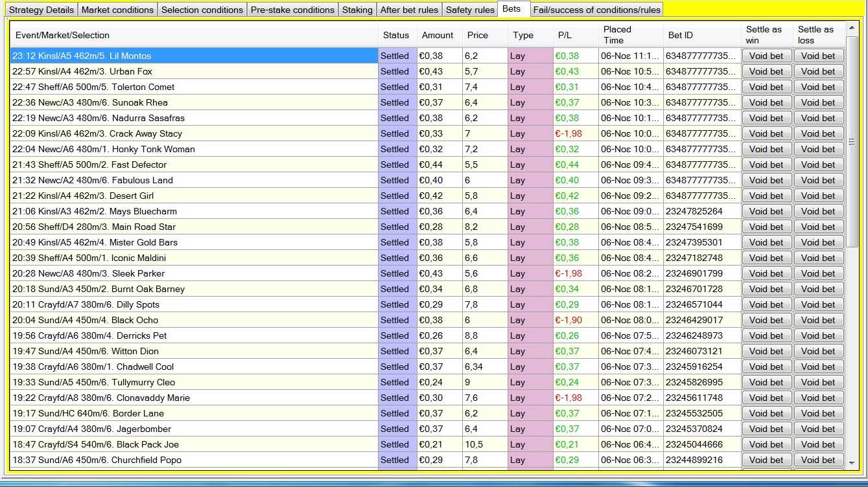The width and height of the screenshot is (868, 487).
Task: Switch to After bet rules tab
Action: pos(409,10)
